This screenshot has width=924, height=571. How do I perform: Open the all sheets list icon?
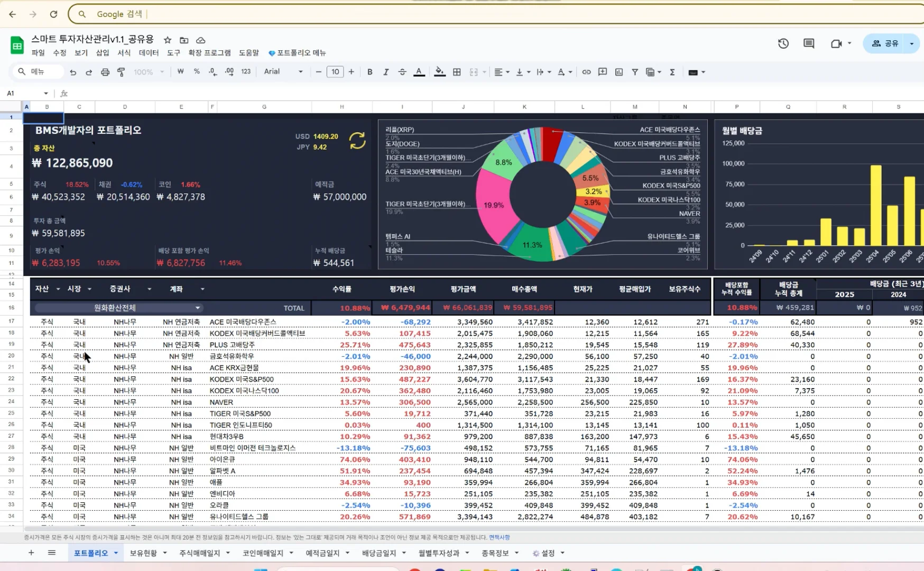click(52, 553)
